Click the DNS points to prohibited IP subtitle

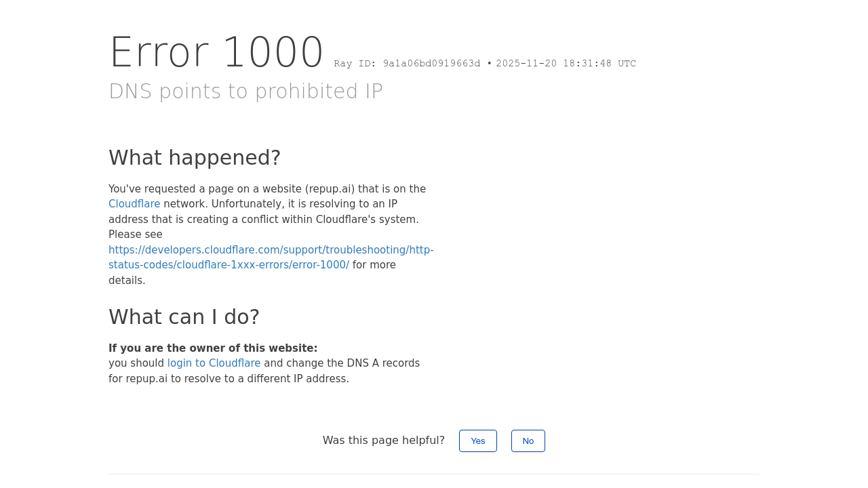[245, 91]
